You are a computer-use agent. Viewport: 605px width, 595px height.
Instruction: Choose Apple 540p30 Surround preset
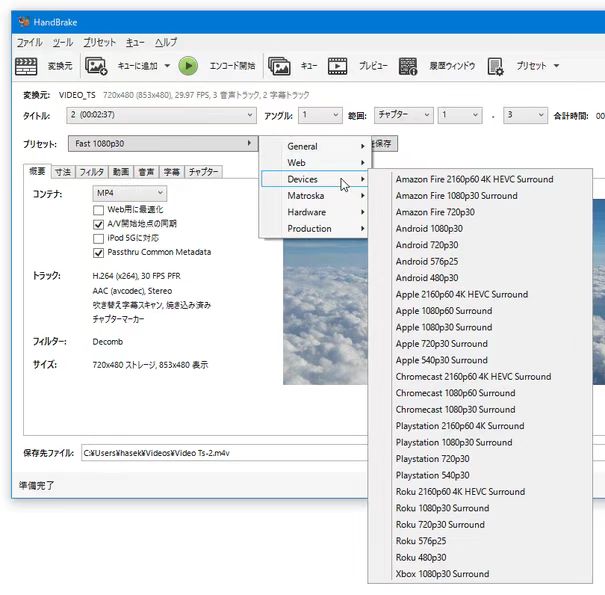point(480,360)
